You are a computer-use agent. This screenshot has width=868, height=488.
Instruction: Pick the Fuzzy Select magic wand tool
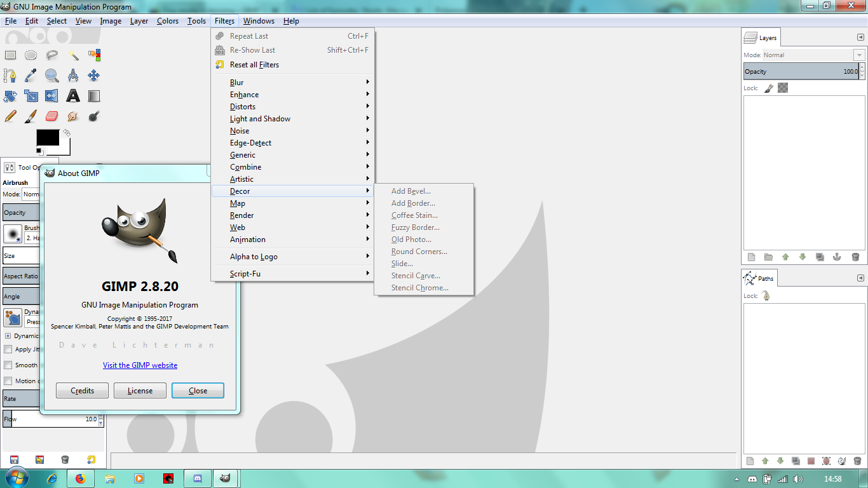point(73,55)
